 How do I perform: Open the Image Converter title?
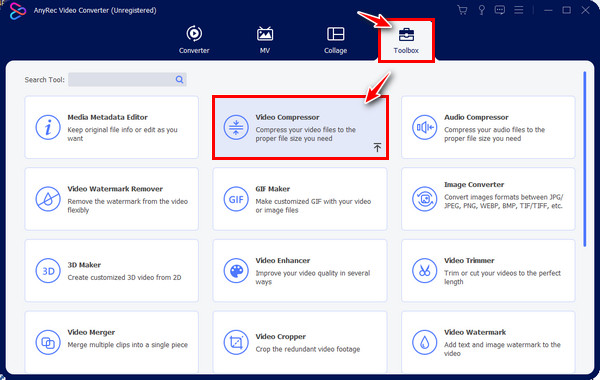[x=474, y=184]
